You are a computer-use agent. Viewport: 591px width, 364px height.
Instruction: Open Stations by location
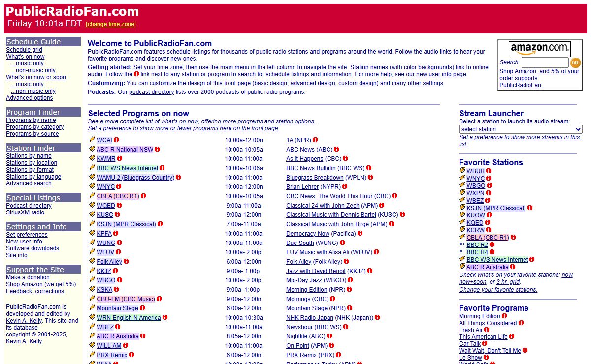[32, 163]
